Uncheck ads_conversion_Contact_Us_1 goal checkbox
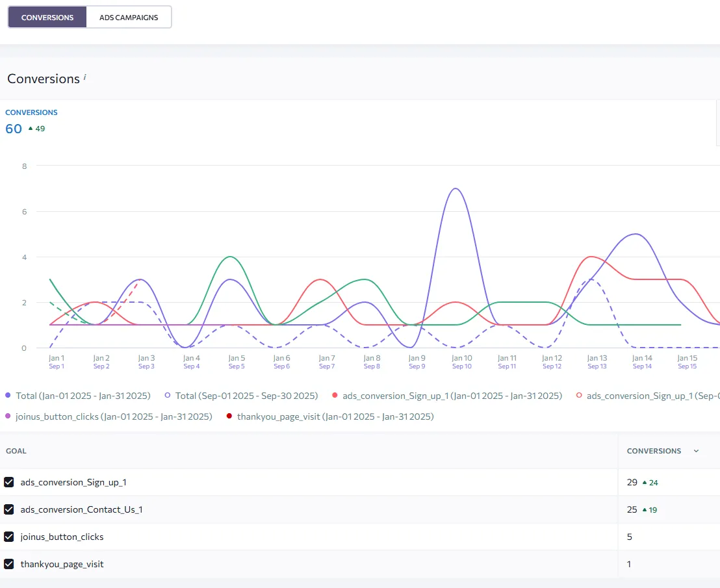Image resolution: width=720 pixels, height=588 pixels. click(x=8, y=509)
